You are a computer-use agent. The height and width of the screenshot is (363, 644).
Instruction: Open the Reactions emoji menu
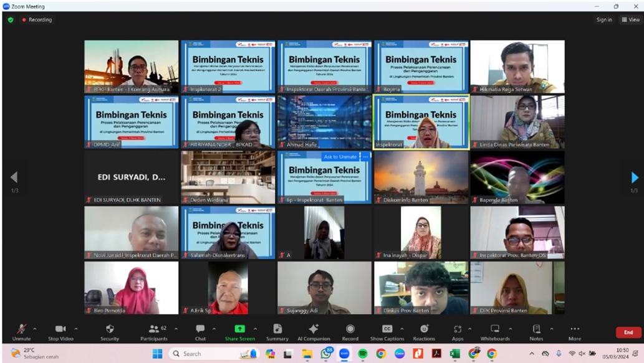point(424,330)
